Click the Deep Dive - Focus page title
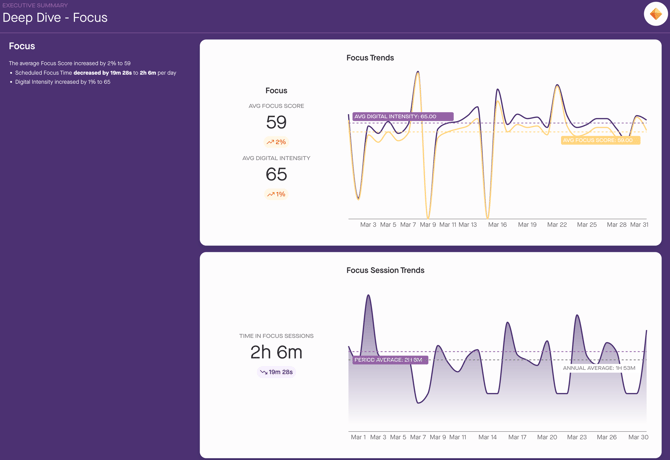The width and height of the screenshot is (670, 460). tap(55, 18)
